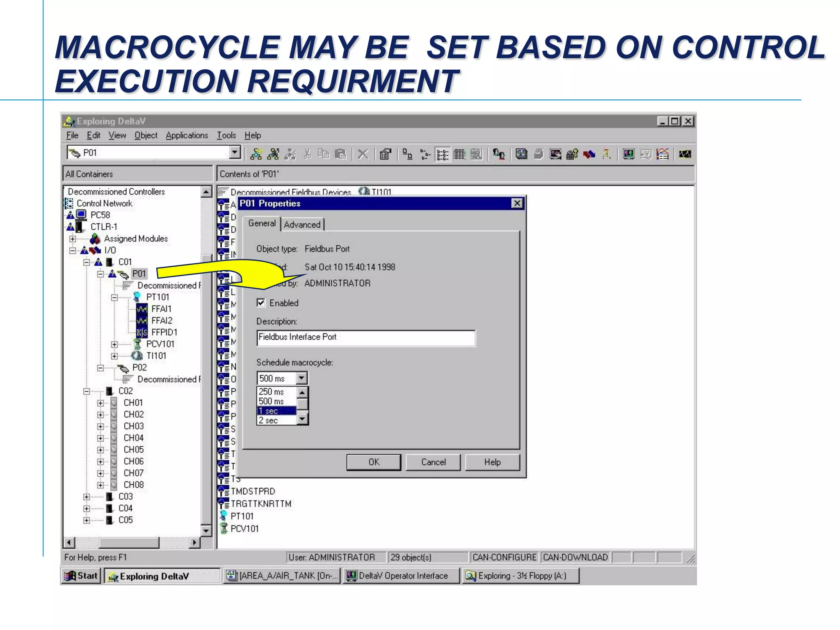The width and height of the screenshot is (840, 630).
Task: Switch to Small Icons view
Action: pos(425,154)
